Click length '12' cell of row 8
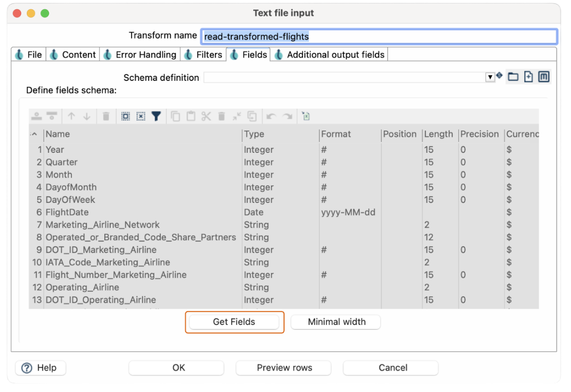 click(x=440, y=237)
